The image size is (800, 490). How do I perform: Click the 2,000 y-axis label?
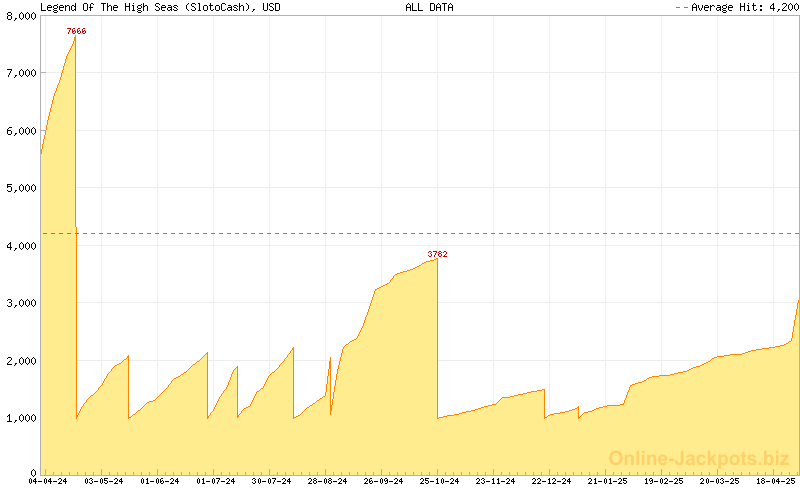click(21, 361)
